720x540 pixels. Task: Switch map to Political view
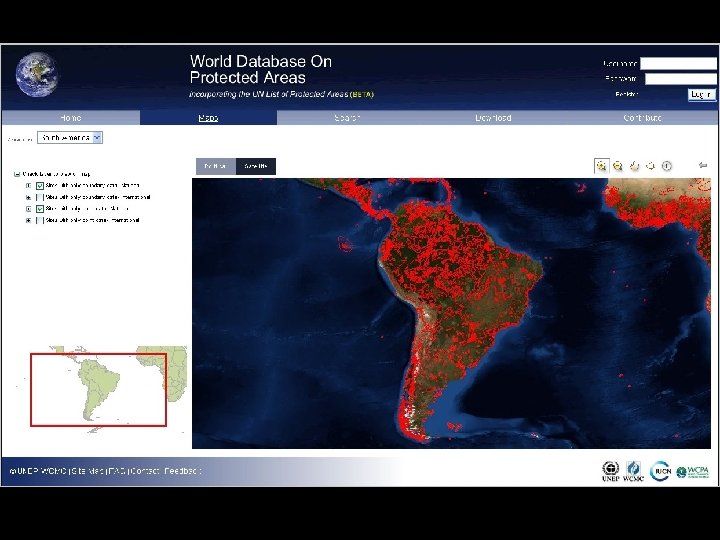pyautogui.click(x=216, y=166)
